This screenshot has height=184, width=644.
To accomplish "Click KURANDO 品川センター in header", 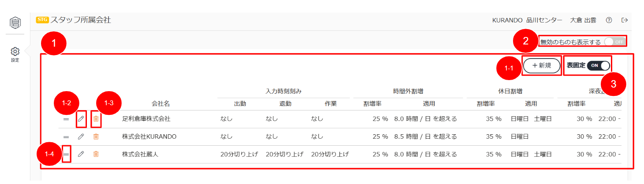I will point(527,20).
